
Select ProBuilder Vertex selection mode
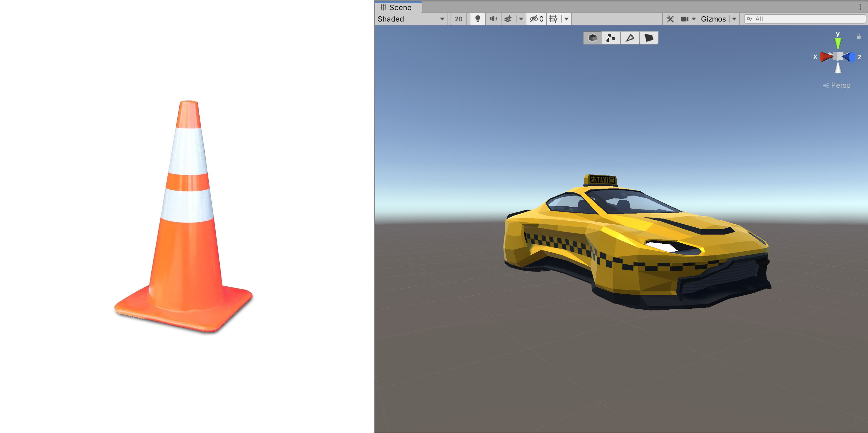pyautogui.click(x=611, y=38)
